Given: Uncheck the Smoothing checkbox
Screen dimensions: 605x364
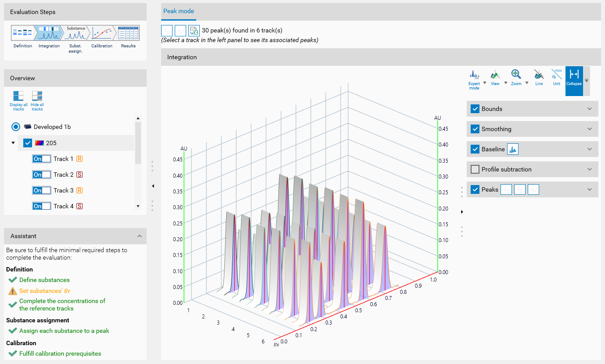Looking at the screenshot, I should (475, 129).
